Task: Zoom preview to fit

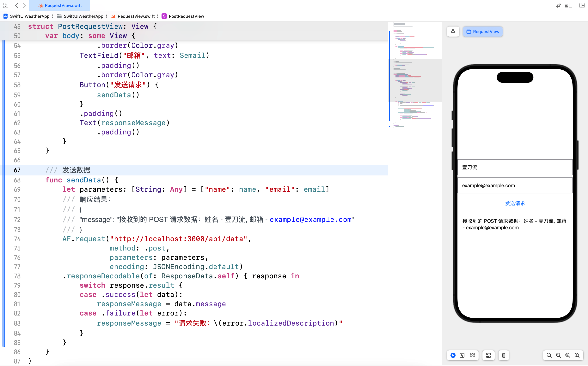Action: tap(568, 355)
